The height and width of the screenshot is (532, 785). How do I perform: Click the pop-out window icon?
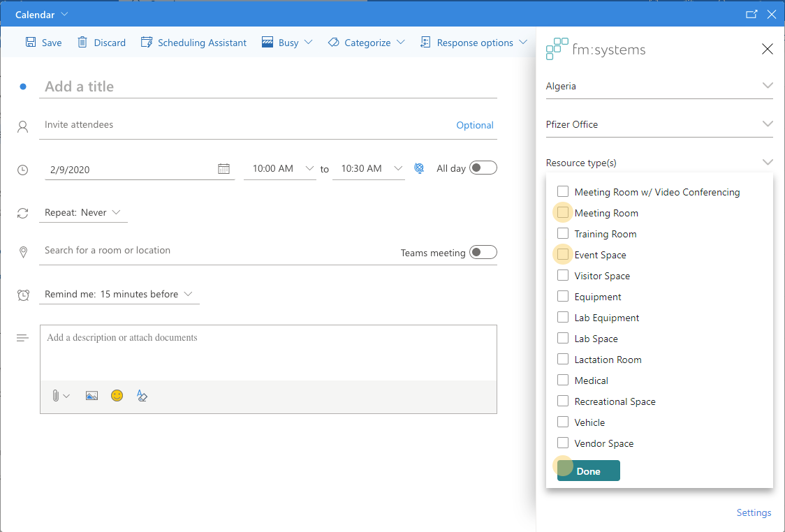(751, 14)
